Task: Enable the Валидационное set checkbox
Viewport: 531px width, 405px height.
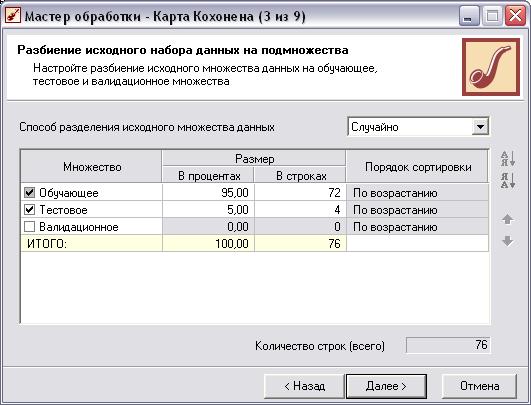Action: click(29, 227)
